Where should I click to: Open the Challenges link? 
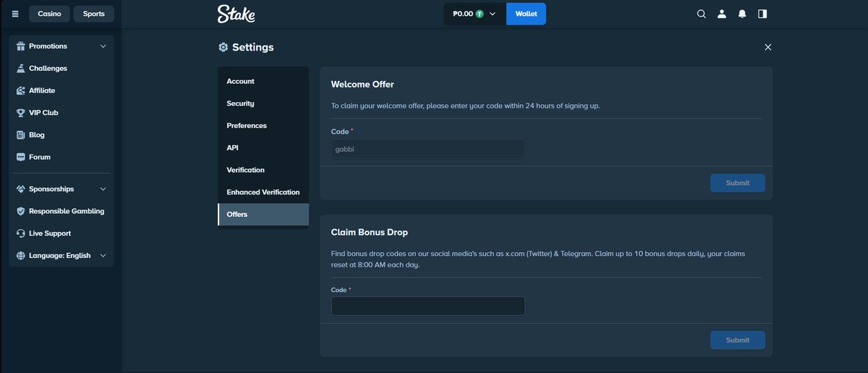click(48, 69)
